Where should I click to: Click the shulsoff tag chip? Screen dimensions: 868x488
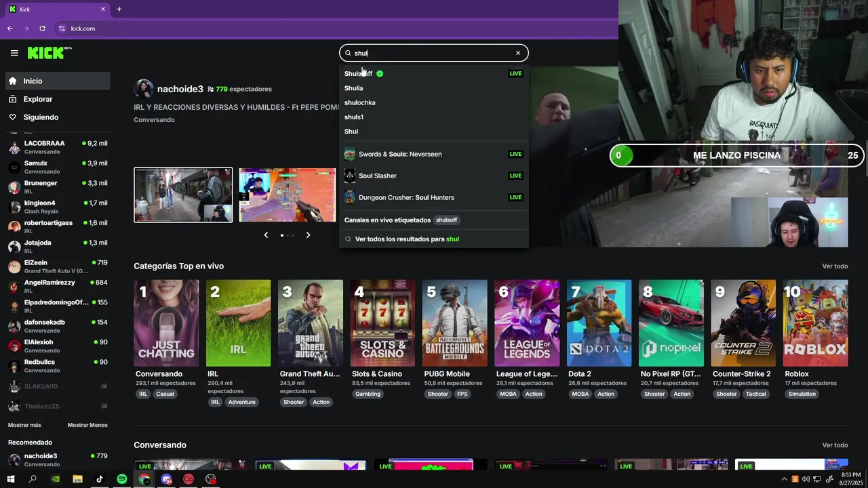[446, 220]
